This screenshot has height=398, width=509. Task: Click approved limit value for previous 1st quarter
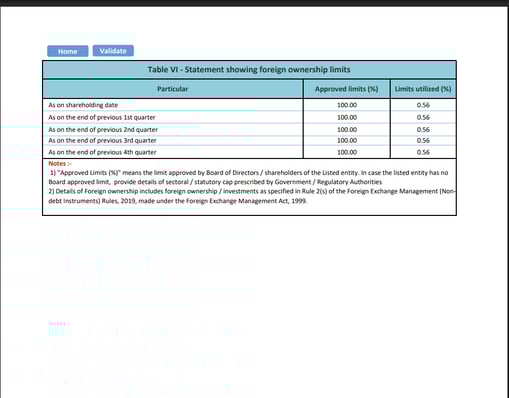347,117
